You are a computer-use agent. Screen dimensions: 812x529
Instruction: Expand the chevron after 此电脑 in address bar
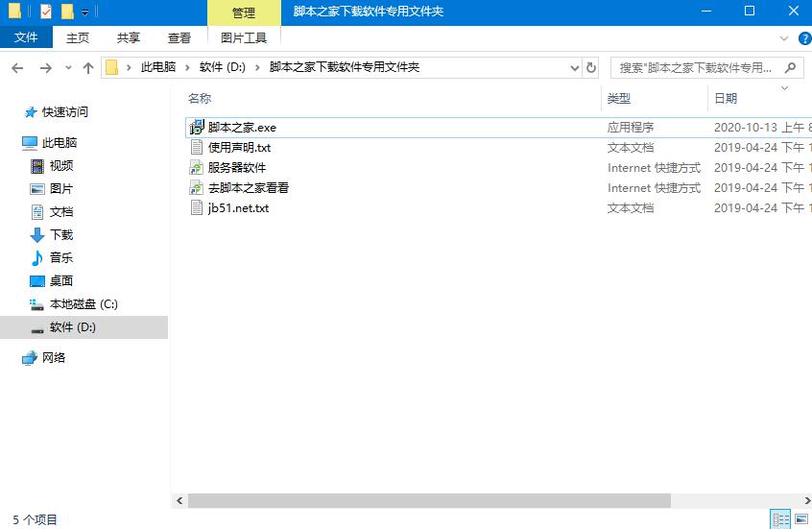(x=187, y=67)
